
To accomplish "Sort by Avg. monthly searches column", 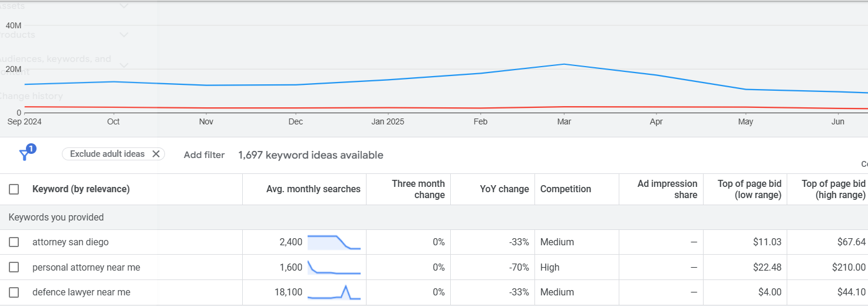I will pos(313,189).
